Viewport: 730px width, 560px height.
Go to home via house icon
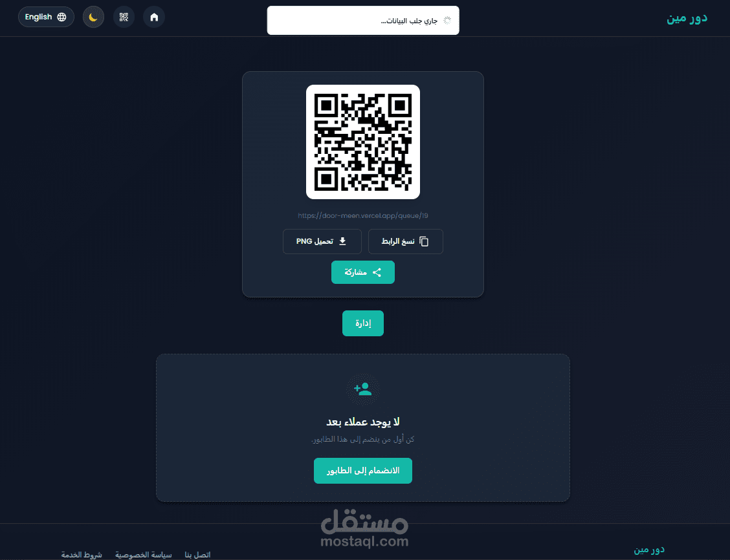[154, 17]
